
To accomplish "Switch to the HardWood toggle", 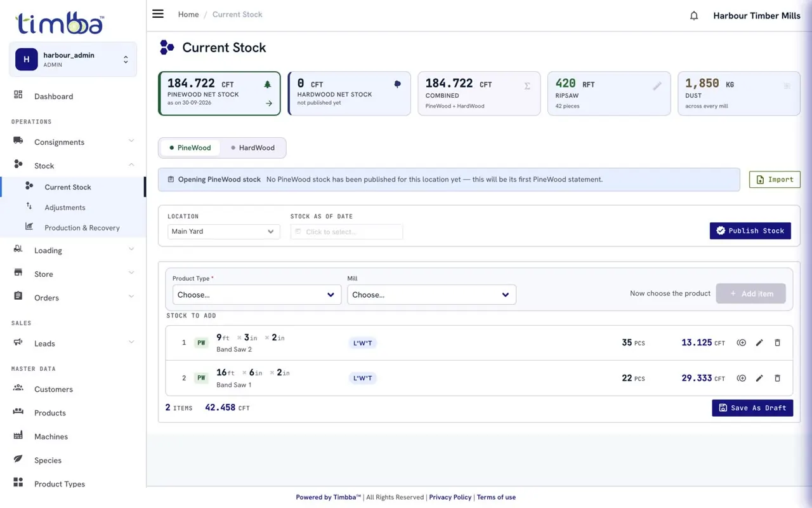I will [x=252, y=148].
